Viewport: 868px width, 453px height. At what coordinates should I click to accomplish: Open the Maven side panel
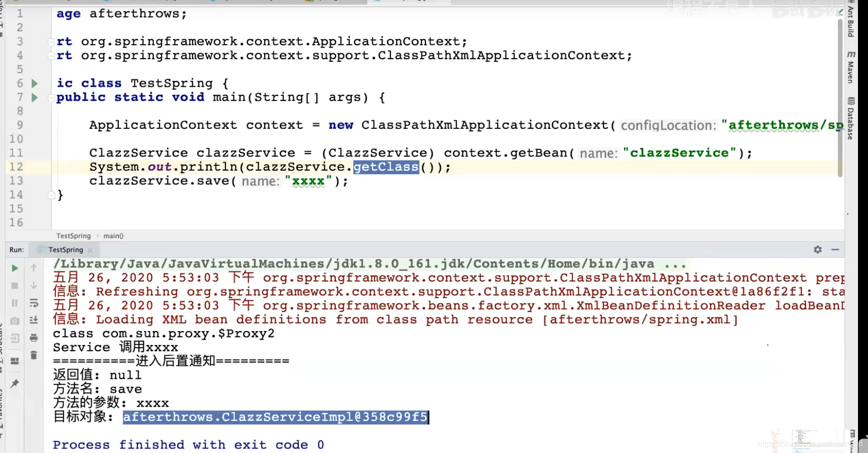[850, 67]
